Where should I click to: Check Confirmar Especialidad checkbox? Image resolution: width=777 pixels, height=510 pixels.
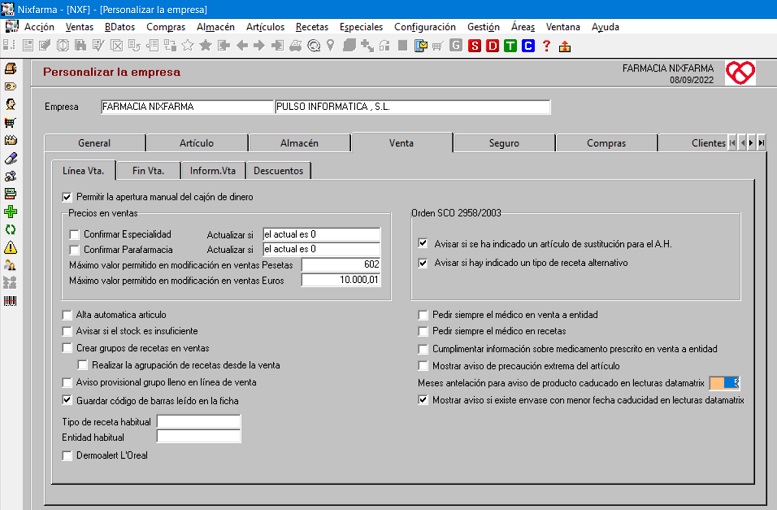[x=74, y=234]
